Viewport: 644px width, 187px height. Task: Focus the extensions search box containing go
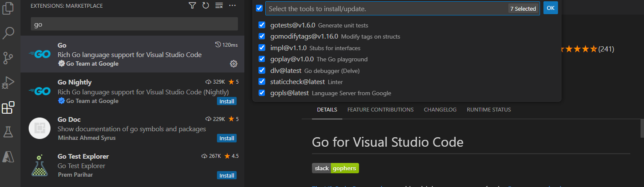coord(134,24)
